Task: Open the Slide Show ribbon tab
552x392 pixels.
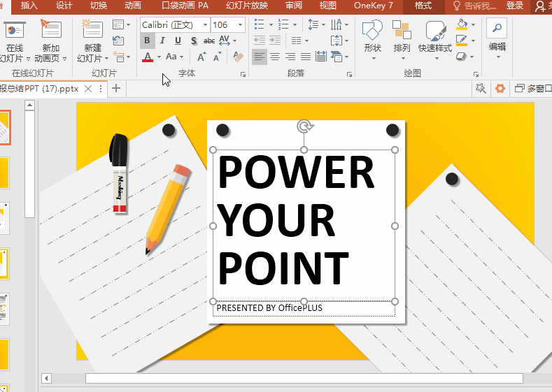Action: [247, 6]
